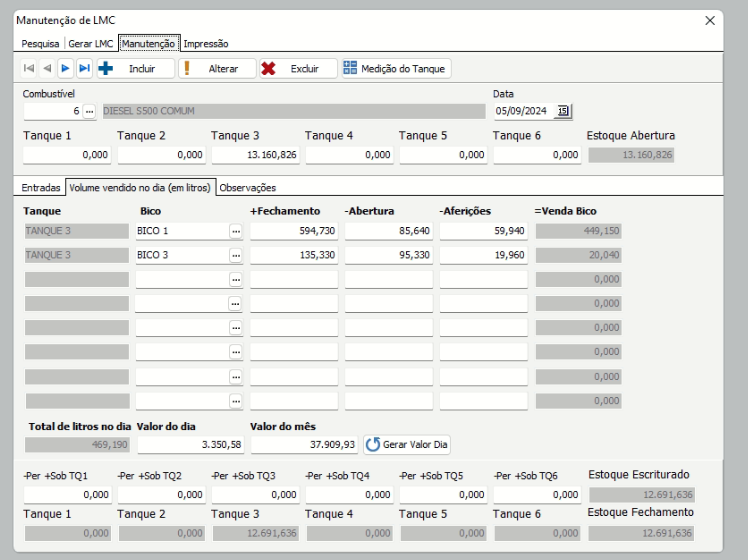
Task: Go to the next record arrow
Action: point(65,68)
